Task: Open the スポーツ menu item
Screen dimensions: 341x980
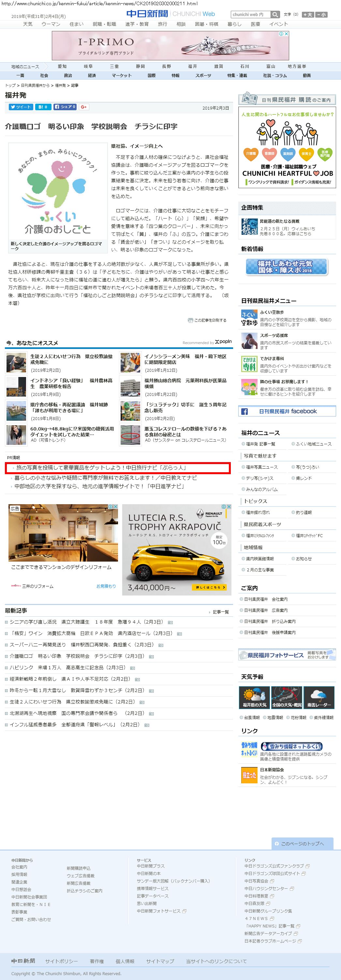Action: (x=203, y=75)
